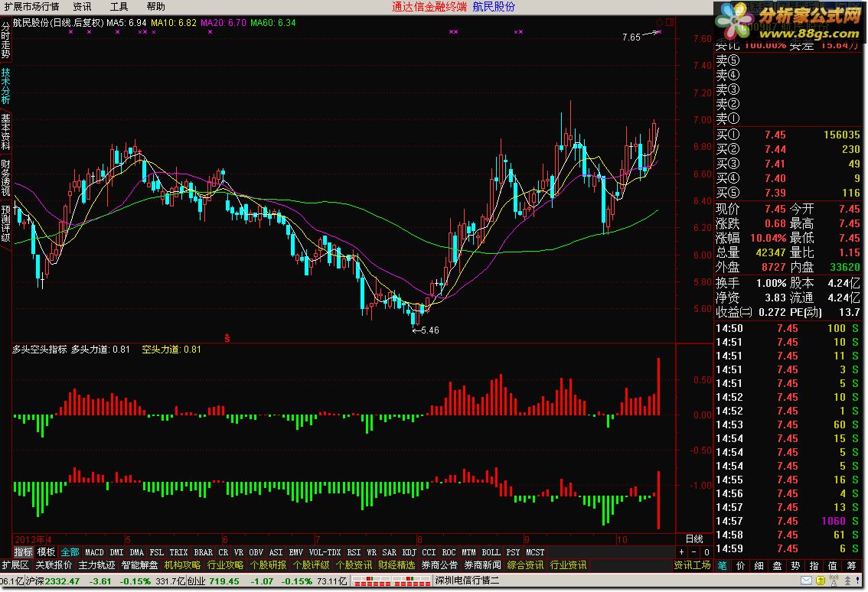Select the 全部 indicator filter tab
The image size is (868, 592).
click(x=70, y=552)
